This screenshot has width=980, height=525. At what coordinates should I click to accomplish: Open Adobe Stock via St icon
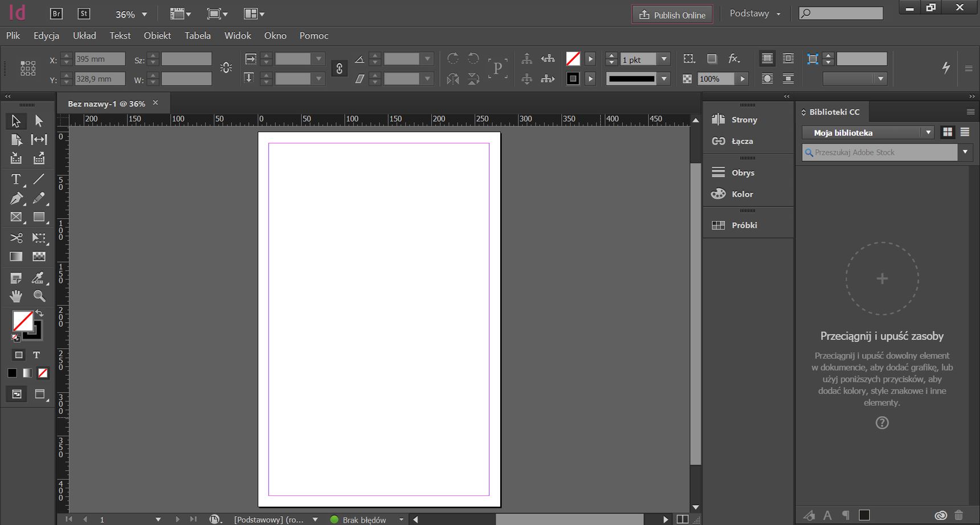click(84, 14)
